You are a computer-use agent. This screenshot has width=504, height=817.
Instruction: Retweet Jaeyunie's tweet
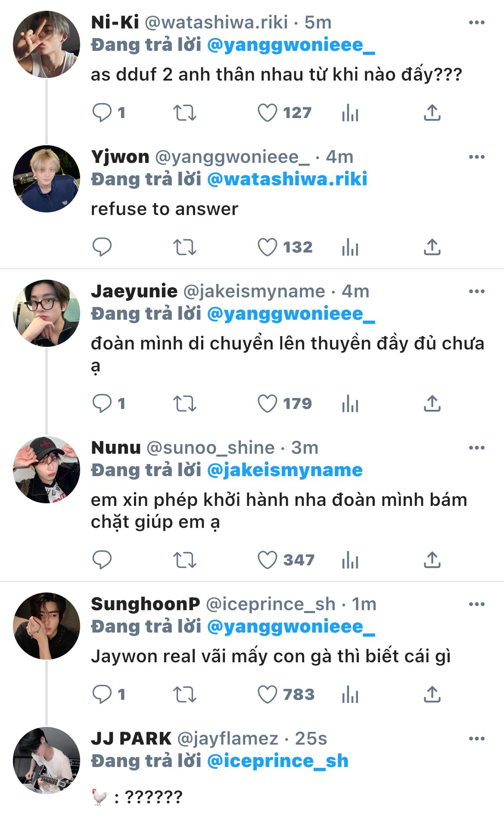coord(184,404)
